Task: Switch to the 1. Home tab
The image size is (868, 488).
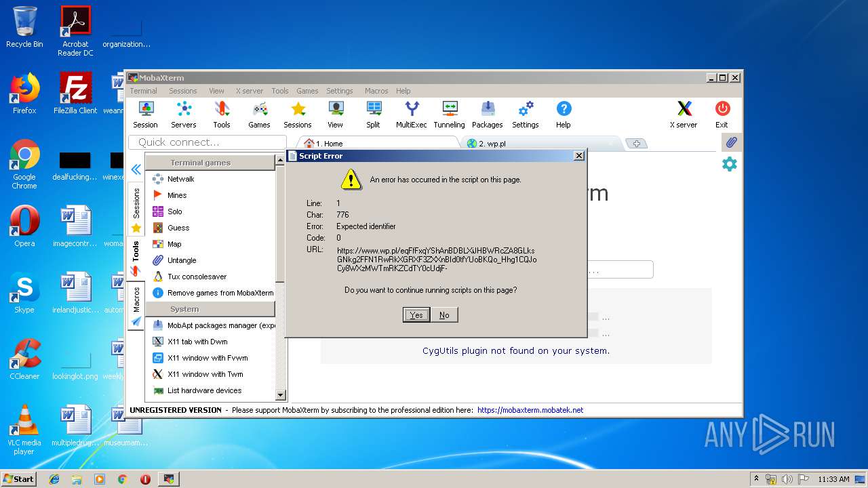Action: (380, 143)
